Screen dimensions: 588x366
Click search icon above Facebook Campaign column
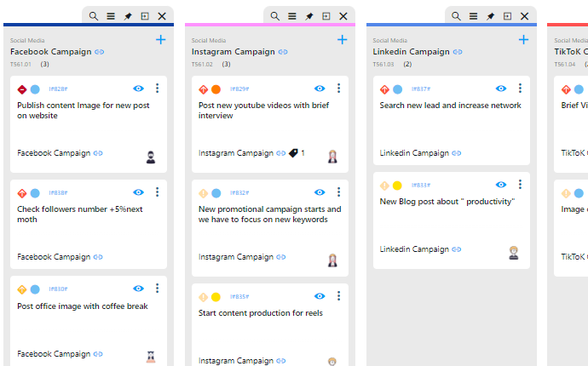(x=94, y=16)
